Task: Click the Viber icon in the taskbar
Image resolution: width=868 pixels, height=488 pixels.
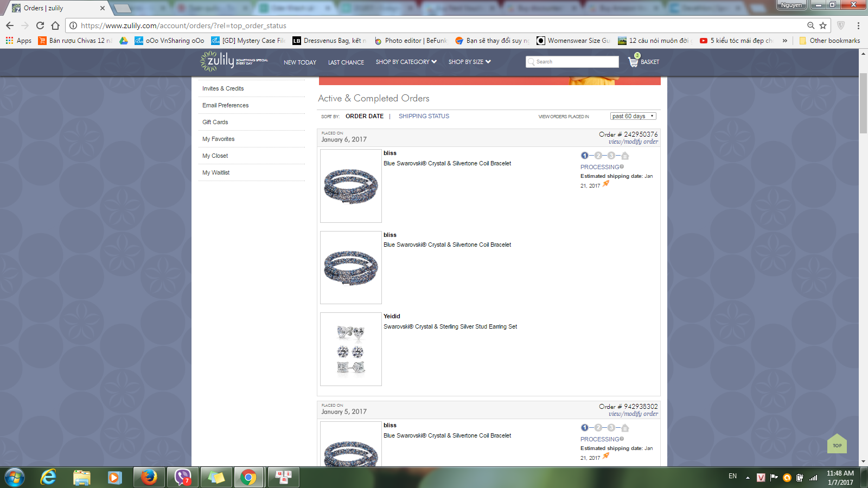Action: (x=183, y=477)
